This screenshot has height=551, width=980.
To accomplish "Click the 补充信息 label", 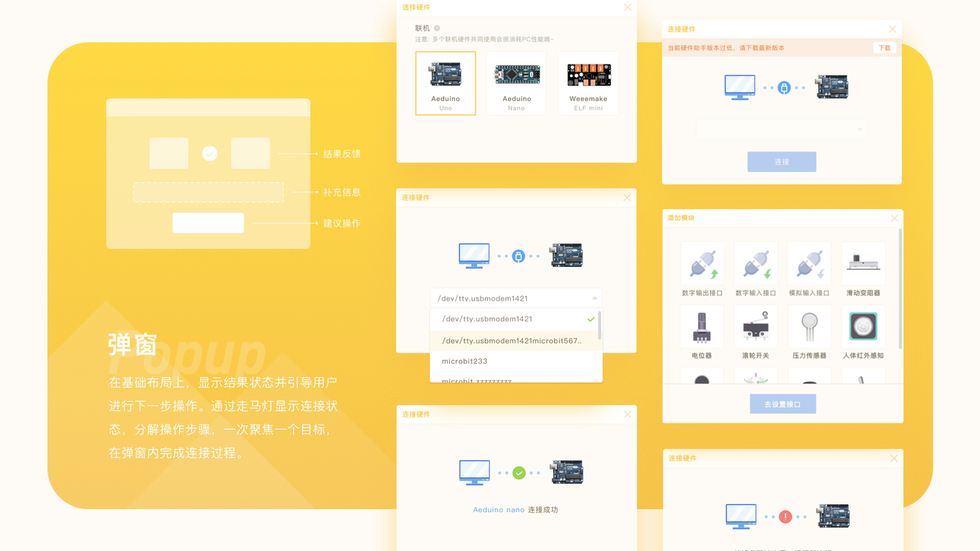I will tap(341, 192).
